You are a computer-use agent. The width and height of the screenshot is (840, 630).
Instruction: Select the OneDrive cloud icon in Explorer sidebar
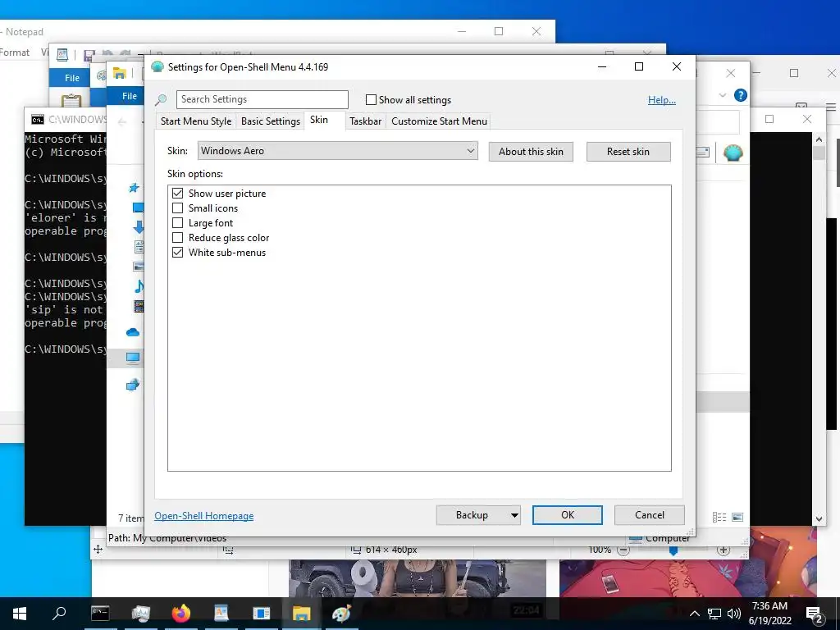tap(133, 333)
